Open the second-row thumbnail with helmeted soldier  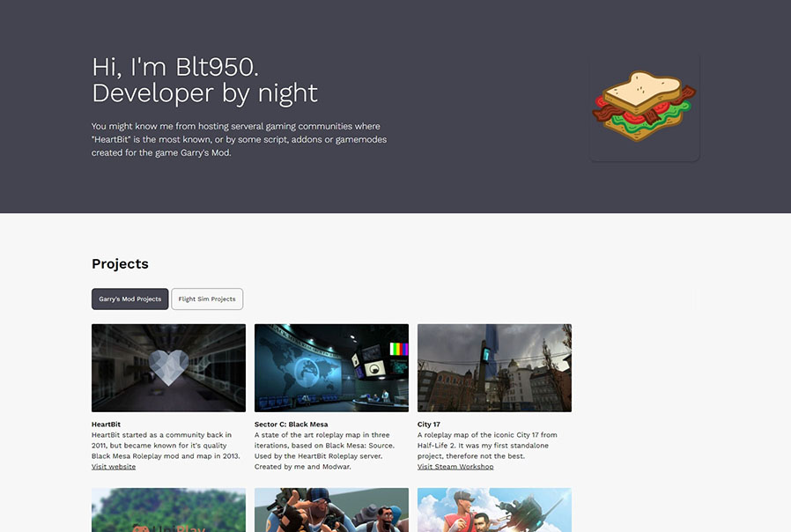331,510
